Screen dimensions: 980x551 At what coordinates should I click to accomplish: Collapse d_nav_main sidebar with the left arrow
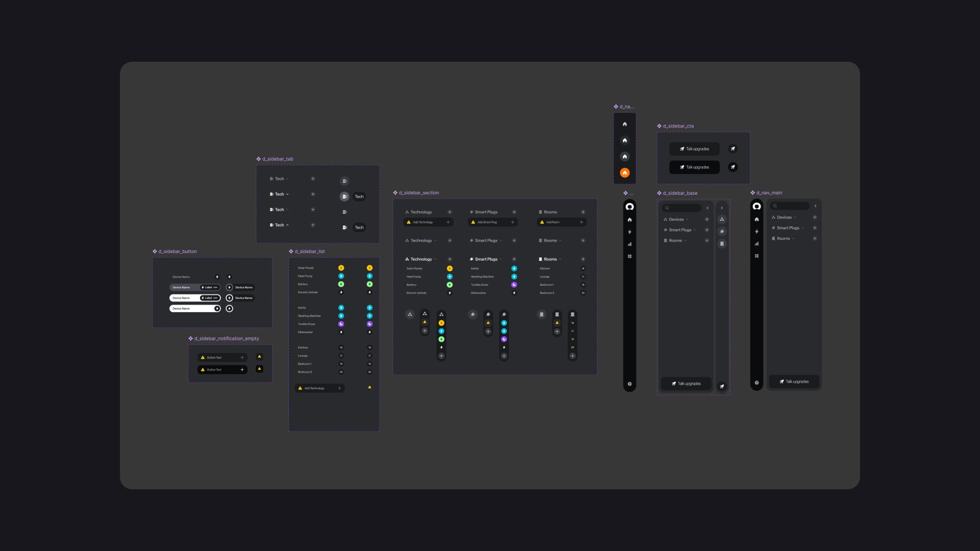pos(815,206)
